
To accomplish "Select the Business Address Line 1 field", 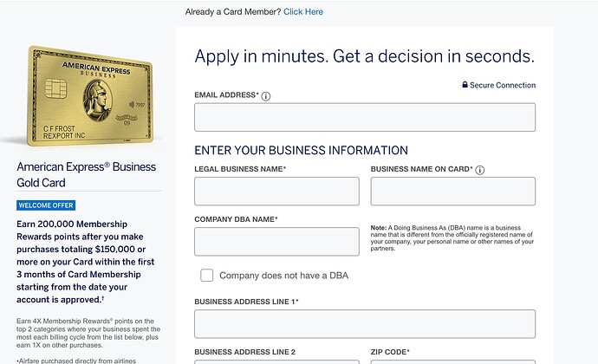I will pyautogui.click(x=365, y=324).
